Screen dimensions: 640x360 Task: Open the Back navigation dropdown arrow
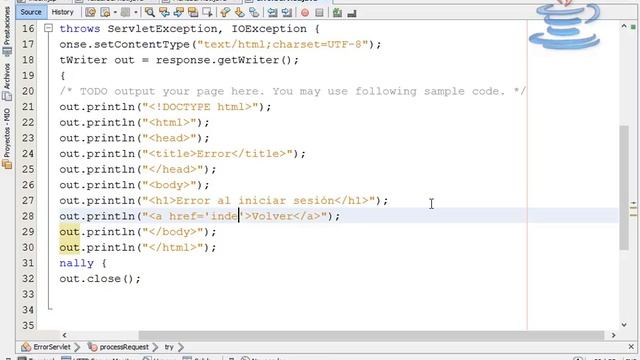[115, 13]
